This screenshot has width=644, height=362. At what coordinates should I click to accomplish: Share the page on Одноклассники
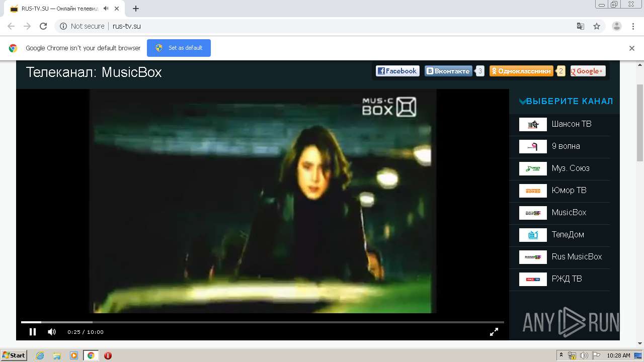click(x=521, y=71)
